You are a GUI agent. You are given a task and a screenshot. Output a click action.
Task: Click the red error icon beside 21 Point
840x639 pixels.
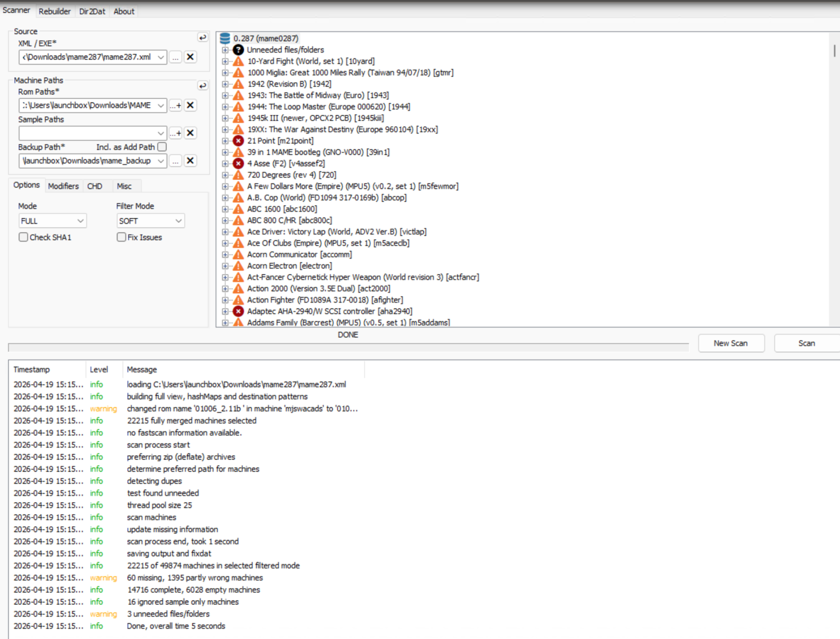(238, 141)
